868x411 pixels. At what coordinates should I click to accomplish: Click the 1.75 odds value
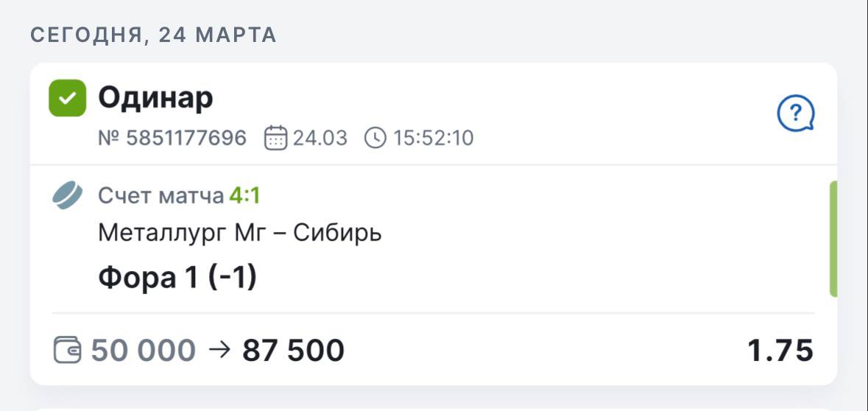click(780, 351)
